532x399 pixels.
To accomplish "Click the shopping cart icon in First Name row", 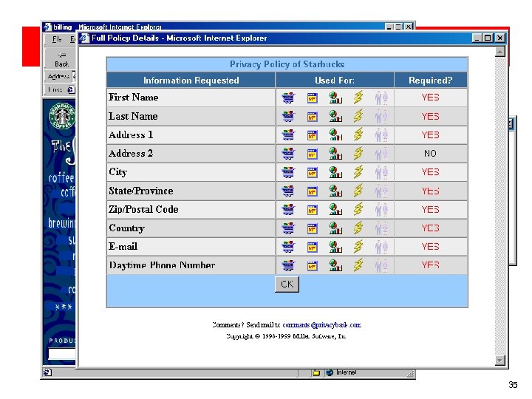I will tap(288, 98).
